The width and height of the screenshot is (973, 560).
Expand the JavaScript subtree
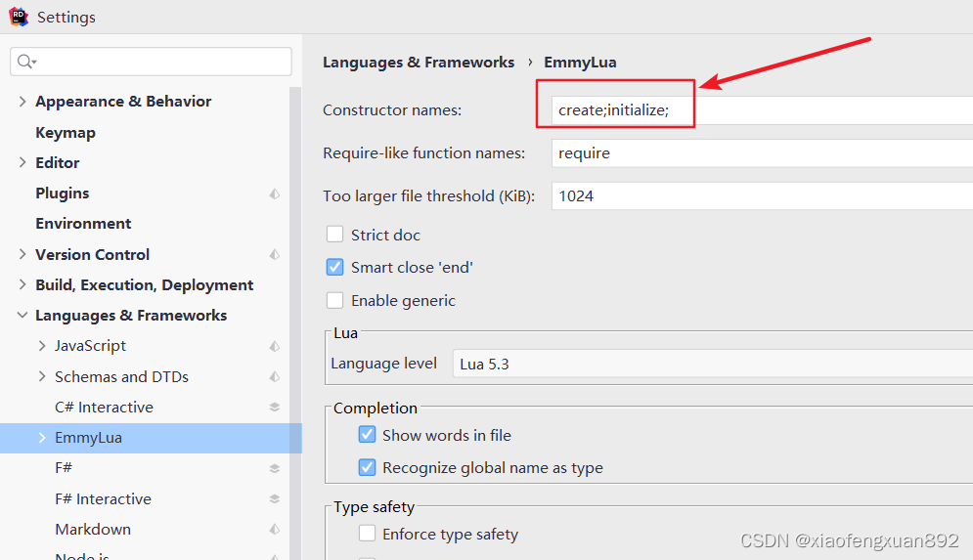[42, 345]
